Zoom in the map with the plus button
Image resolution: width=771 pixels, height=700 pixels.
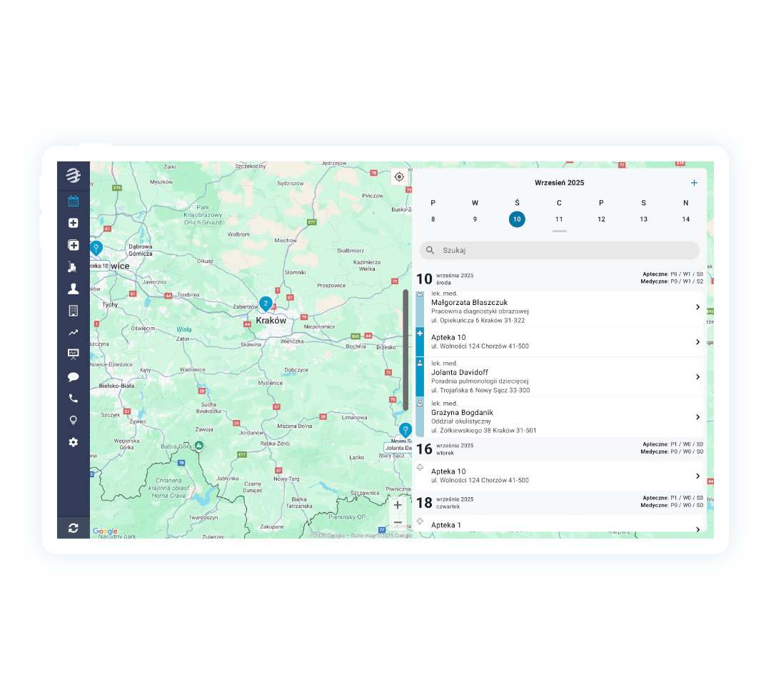coord(398,505)
